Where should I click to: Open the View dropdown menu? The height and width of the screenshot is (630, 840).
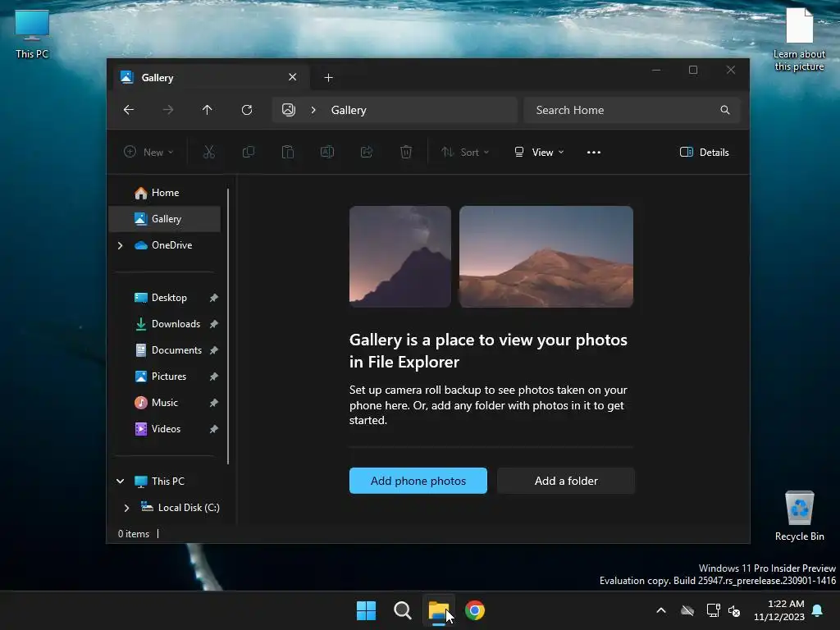coord(539,152)
